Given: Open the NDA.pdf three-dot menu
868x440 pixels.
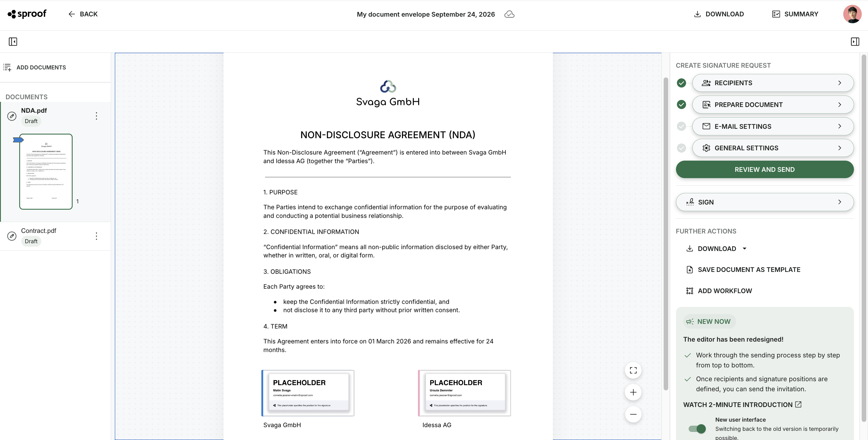Looking at the screenshot, I should tap(96, 116).
